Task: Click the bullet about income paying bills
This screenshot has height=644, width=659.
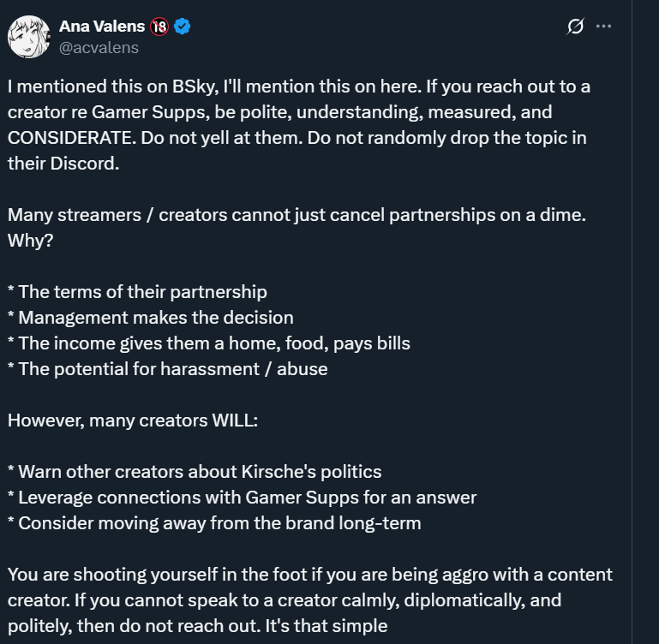Action: click(209, 343)
